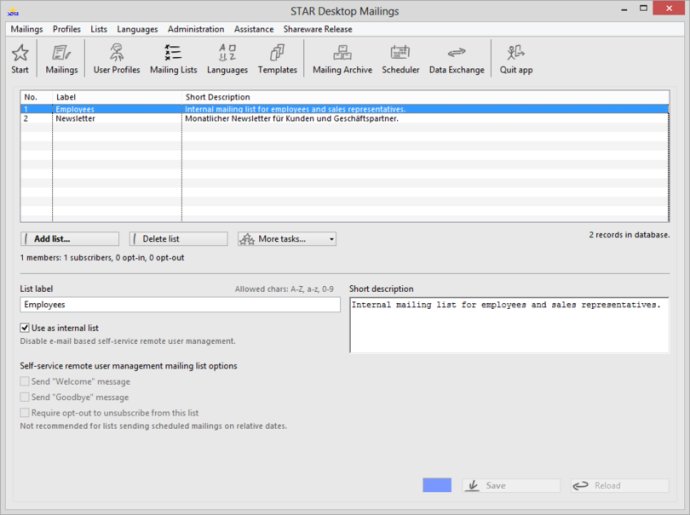The width and height of the screenshot is (690, 515).
Task: Open the Administration menu
Action: pos(196,29)
